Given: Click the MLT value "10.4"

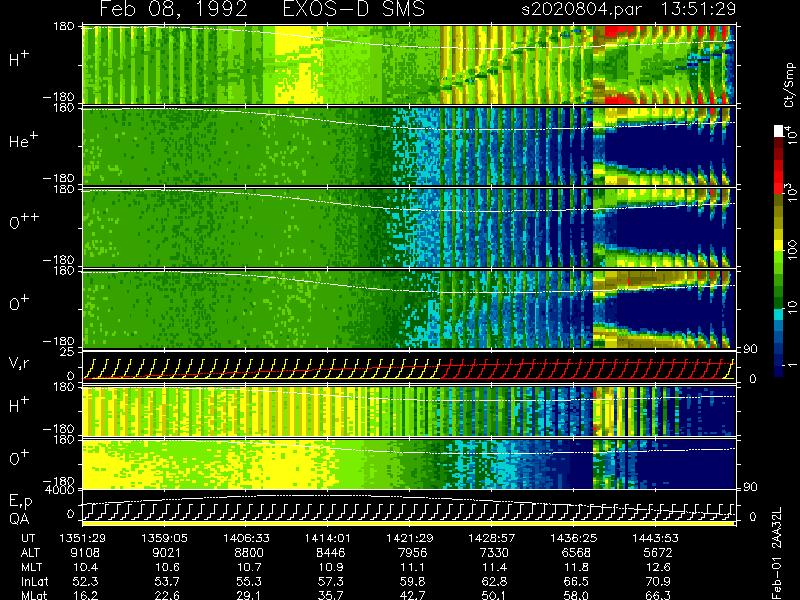Looking at the screenshot, I should coord(86,567).
